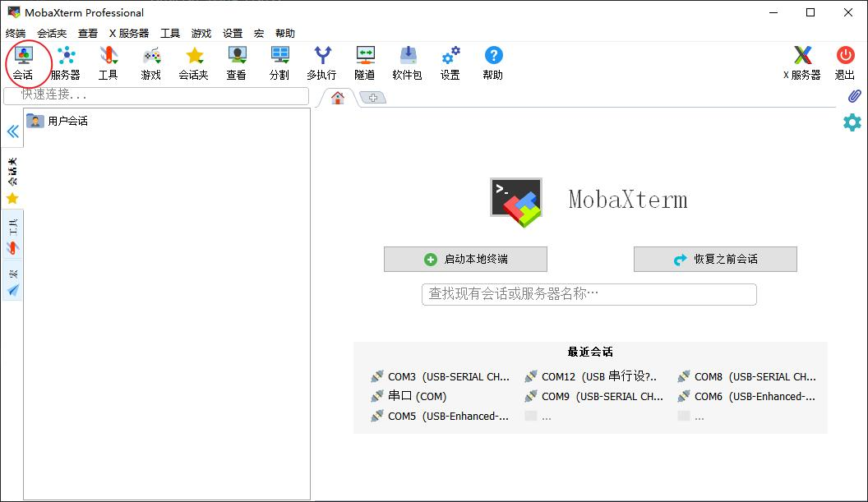Open the 游戏 menu in the menu bar
This screenshot has height=502, width=868.
click(x=201, y=33)
